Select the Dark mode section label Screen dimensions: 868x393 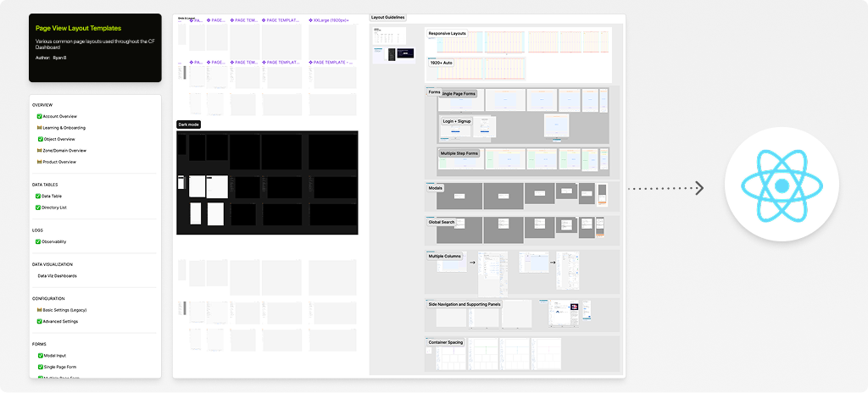click(189, 125)
